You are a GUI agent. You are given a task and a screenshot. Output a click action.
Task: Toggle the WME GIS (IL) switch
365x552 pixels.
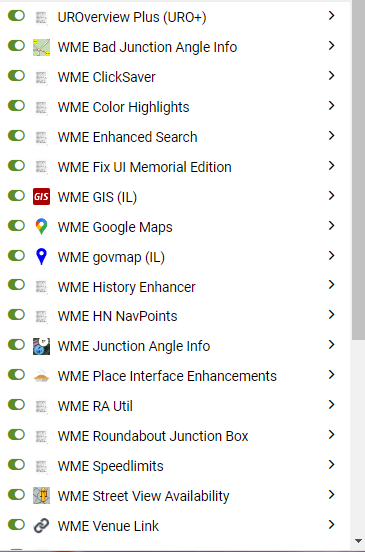tap(16, 195)
